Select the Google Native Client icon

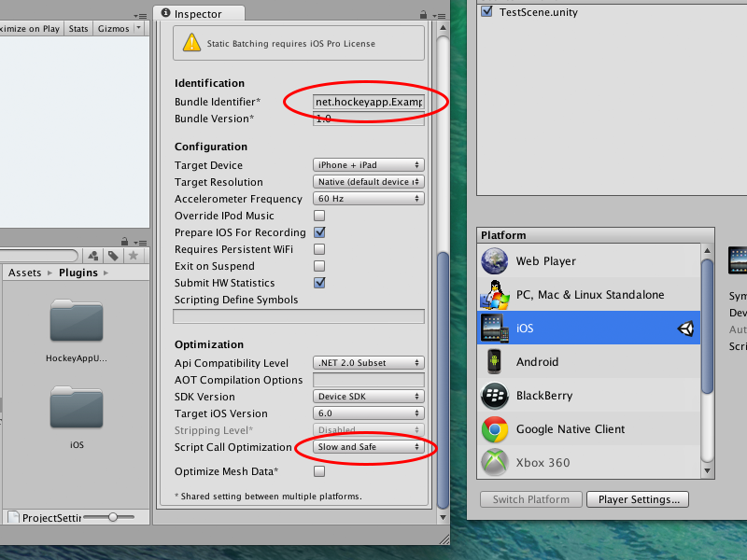click(495, 429)
